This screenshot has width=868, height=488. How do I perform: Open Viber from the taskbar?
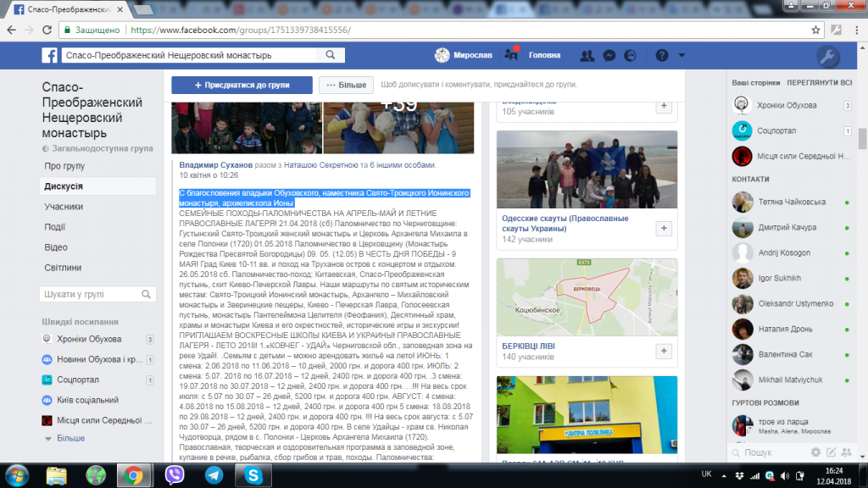point(175,475)
